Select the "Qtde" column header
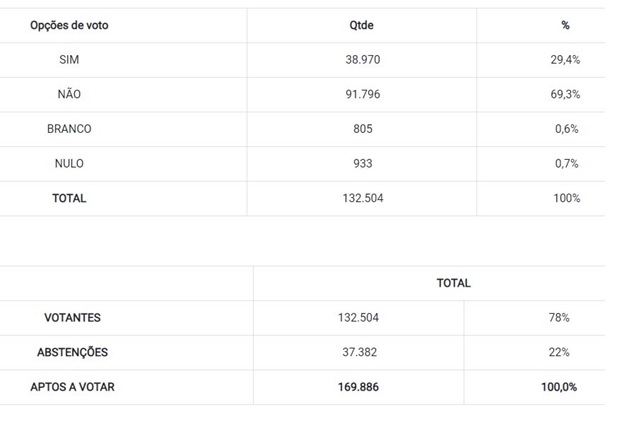This screenshot has height=424, width=619. pyautogui.click(x=362, y=25)
